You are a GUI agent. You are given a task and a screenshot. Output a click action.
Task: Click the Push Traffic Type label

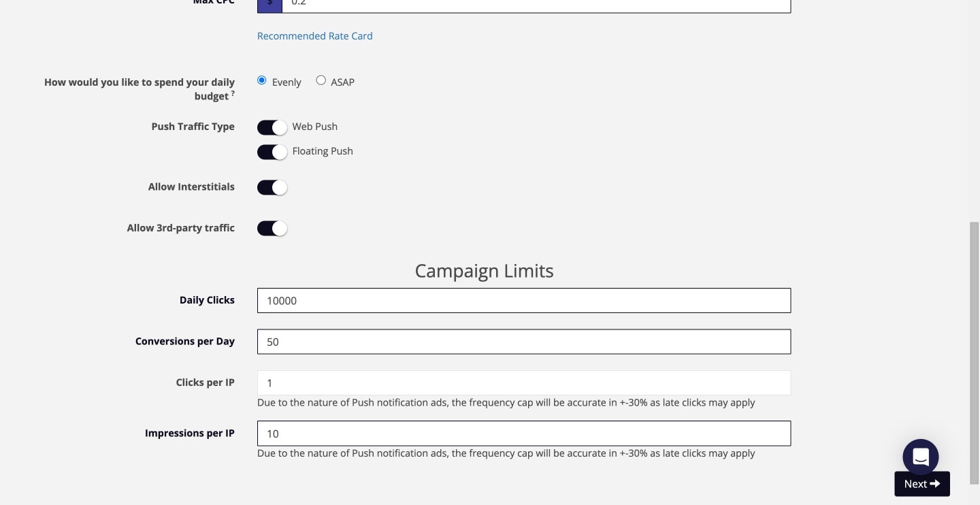coord(193,127)
